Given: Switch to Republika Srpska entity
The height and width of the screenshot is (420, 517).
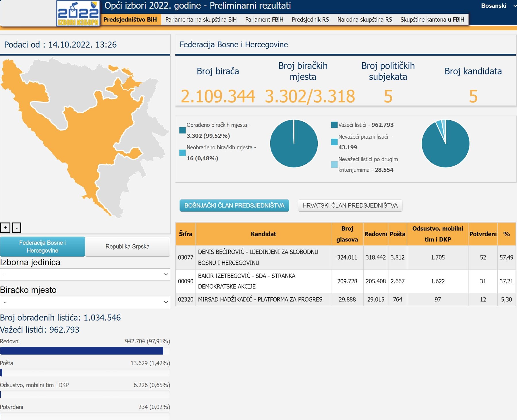Looking at the screenshot, I should (127, 246).
